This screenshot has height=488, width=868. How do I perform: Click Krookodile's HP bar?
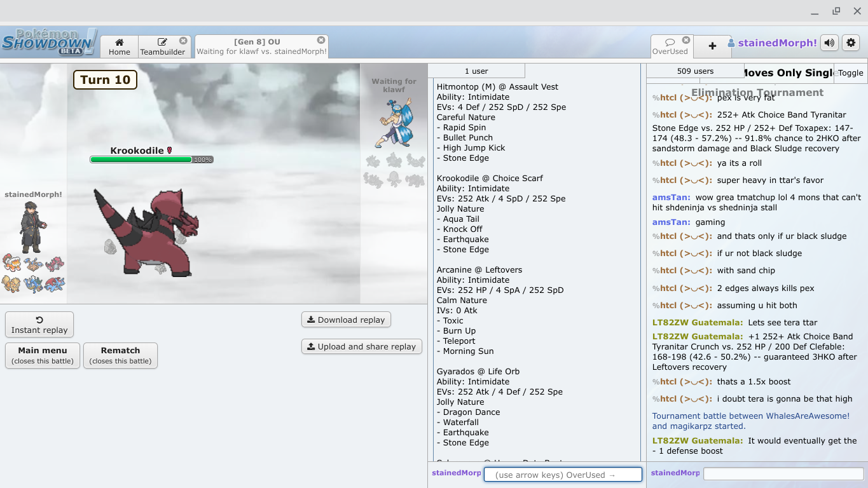(x=151, y=159)
